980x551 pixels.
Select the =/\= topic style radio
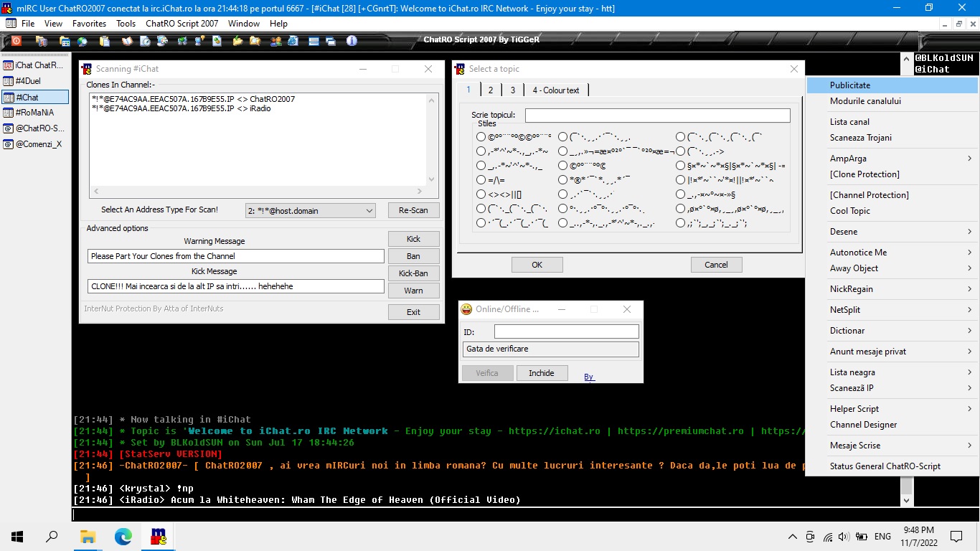[x=481, y=180]
